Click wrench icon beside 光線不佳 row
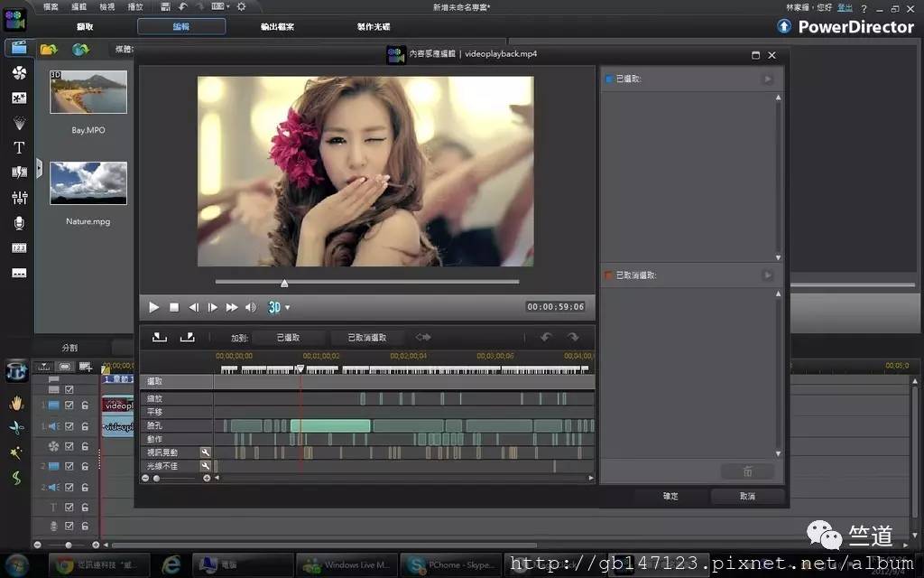Screen dimensions: 924x578 tap(206, 466)
